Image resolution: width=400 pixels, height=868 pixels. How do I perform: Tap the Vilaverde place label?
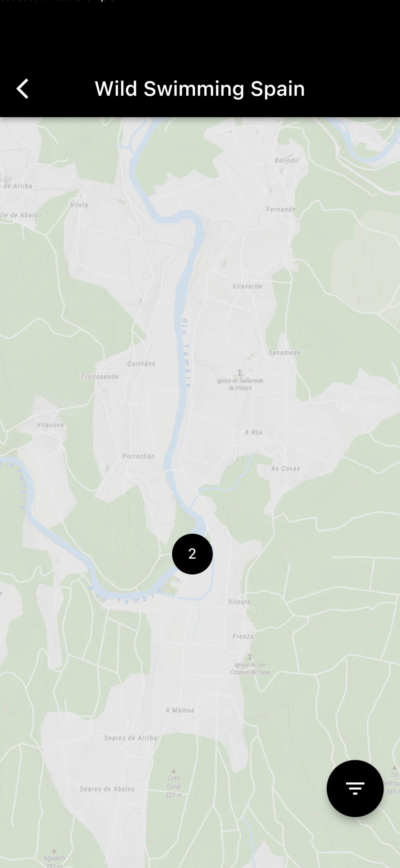(247, 286)
